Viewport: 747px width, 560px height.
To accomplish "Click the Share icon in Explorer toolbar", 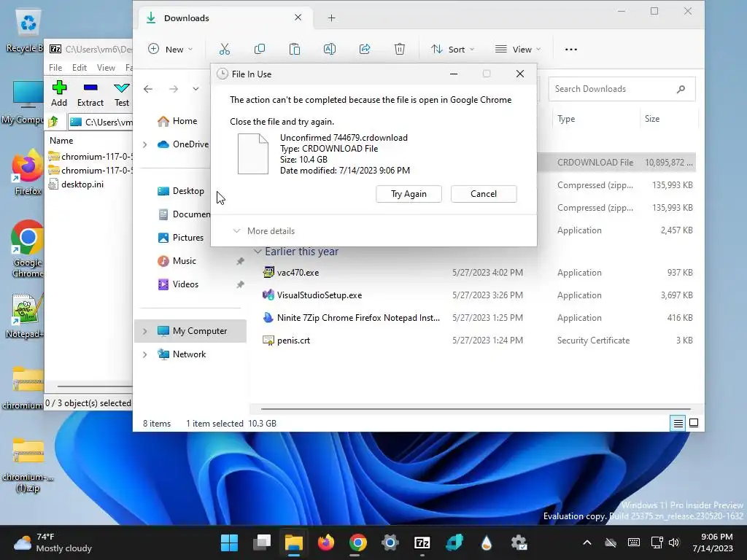I will pyautogui.click(x=365, y=49).
